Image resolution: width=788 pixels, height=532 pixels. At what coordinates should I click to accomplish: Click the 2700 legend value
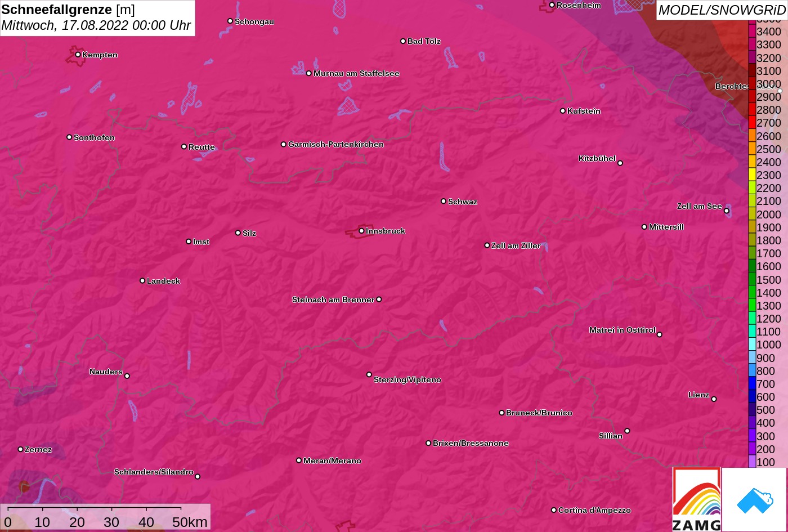click(x=768, y=123)
